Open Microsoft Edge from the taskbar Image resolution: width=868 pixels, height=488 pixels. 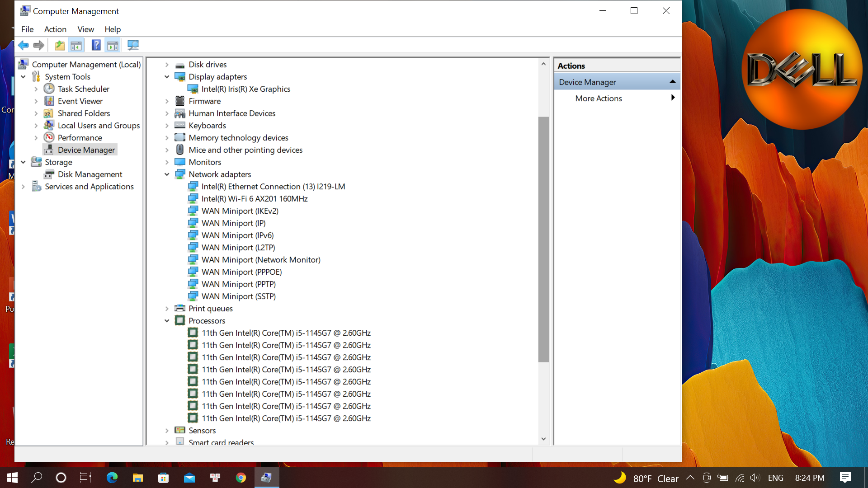click(x=112, y=478)
